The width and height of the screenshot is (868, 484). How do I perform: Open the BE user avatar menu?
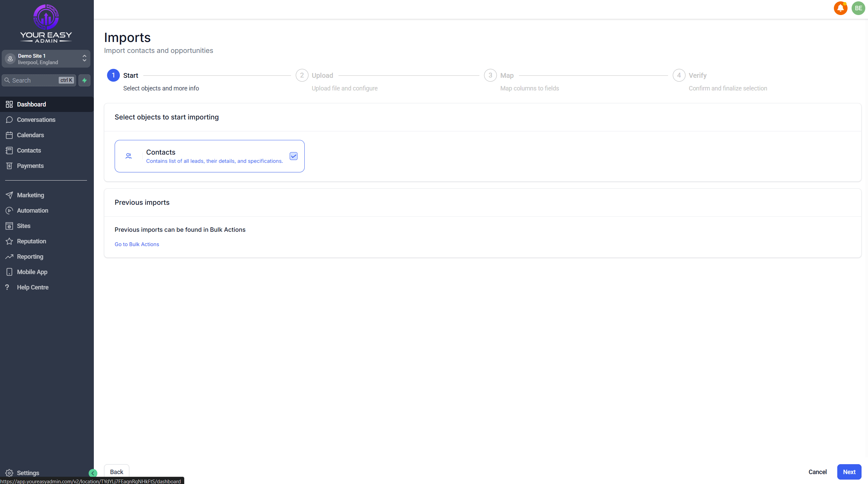(x=858, y=8)
